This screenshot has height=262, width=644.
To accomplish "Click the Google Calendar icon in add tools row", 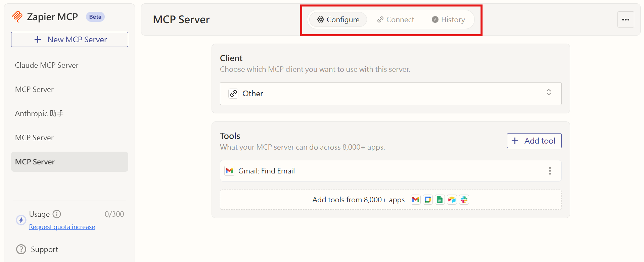I will (x=428, y=200).
